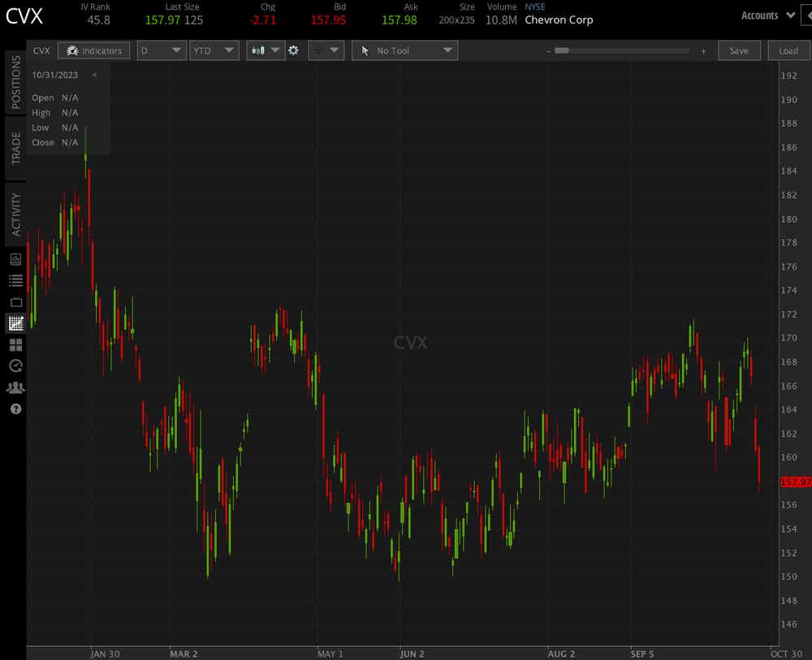The image size is (812, 660).
Task: Click the Chevron Corp company name
Action: [559, 20]
